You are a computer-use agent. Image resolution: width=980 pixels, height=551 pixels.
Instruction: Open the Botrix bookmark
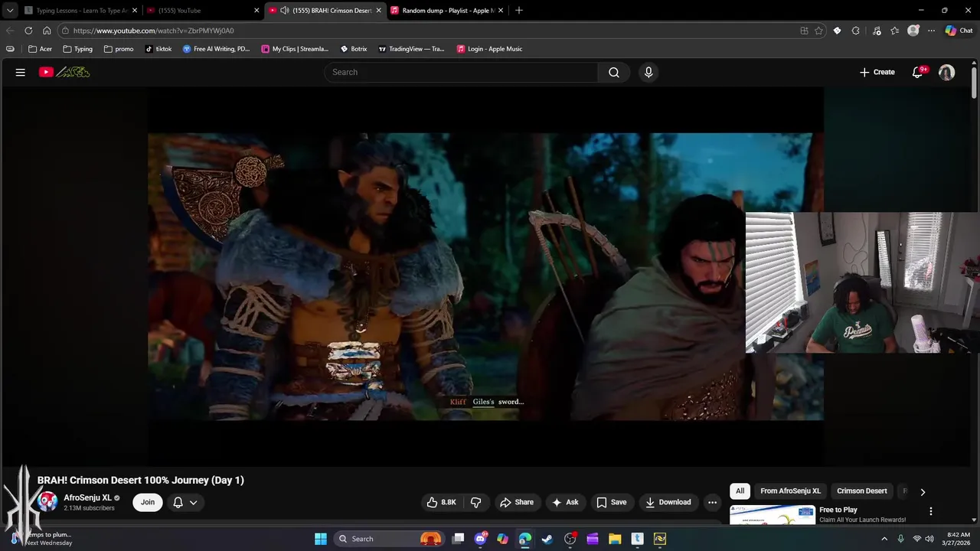354,49
